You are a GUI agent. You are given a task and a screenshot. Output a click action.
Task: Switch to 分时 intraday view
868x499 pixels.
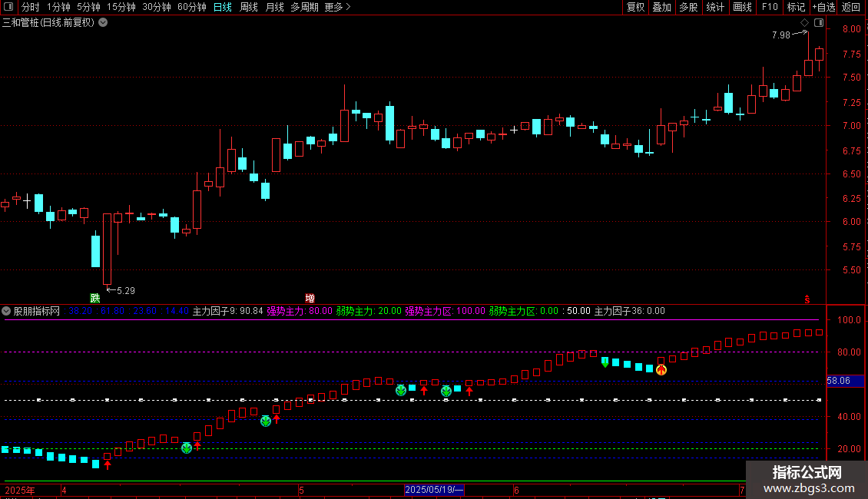31,7
